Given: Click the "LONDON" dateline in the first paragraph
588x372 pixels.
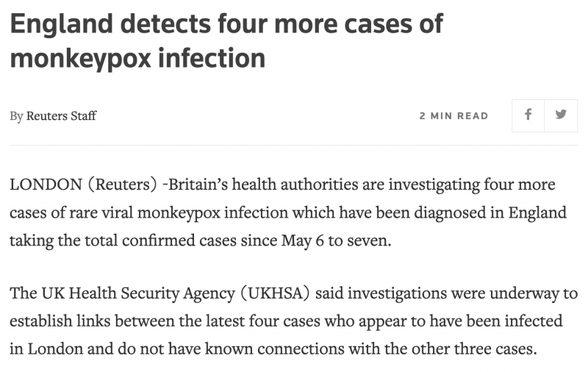Looking at the screenshot, I should pyautogui.click(x=47, y=184).
